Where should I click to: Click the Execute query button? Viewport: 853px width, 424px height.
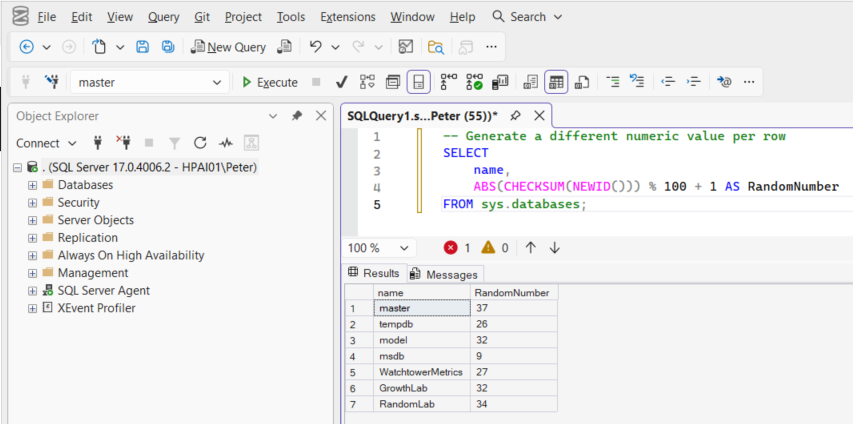269,82
